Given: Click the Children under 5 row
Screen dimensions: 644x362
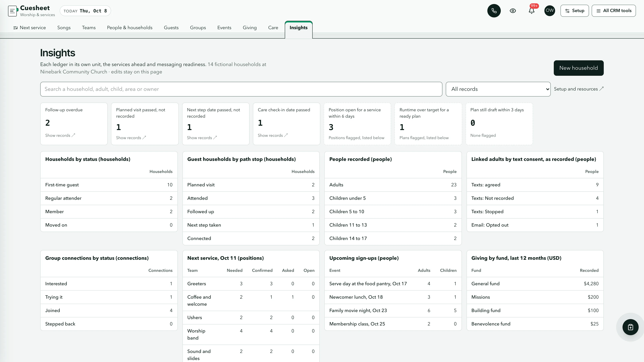Looking at the screenshot, I should click(x=393, y=198).
